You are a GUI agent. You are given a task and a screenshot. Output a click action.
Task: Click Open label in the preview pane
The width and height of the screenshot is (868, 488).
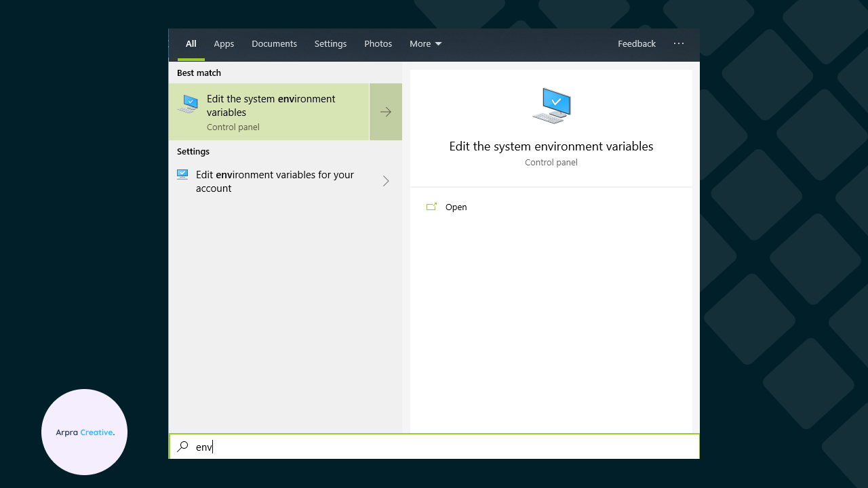pos(456,207)
